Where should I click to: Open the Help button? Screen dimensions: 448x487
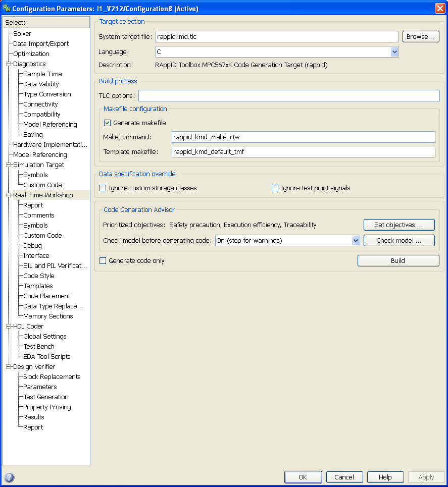[385, 477]
